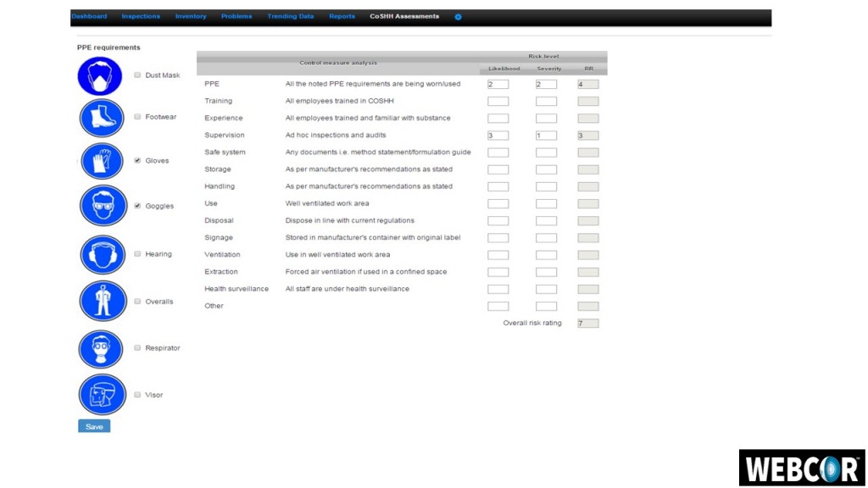Tick the Respirator checkbox
The width and height of the screenshot is (868, 488).
tap(137, 348)
